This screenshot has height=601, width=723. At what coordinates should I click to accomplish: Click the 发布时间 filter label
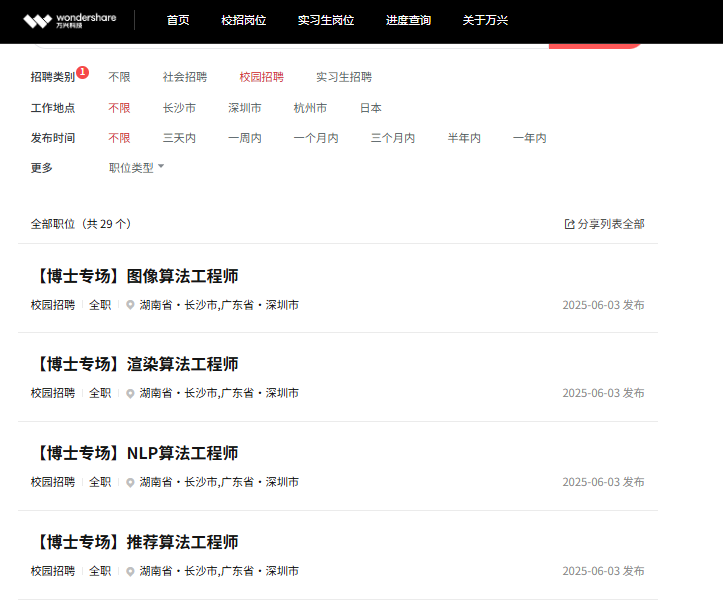click(53, 138)
